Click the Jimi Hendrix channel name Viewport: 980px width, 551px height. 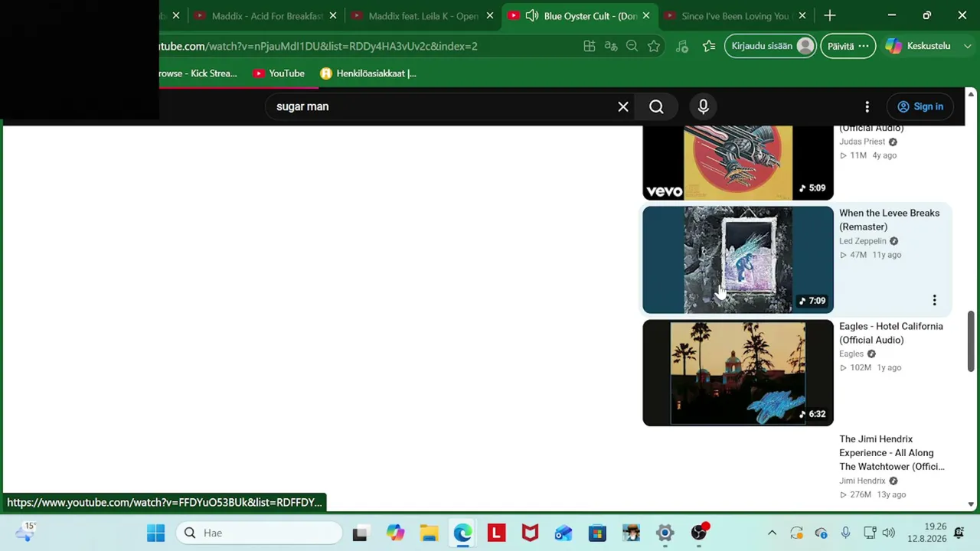[862, 481]
